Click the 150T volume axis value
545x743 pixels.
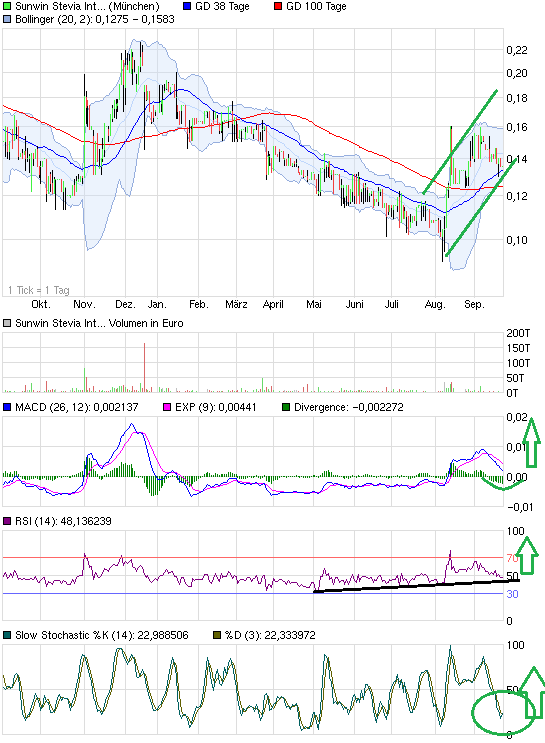click(x=518, y=348)
